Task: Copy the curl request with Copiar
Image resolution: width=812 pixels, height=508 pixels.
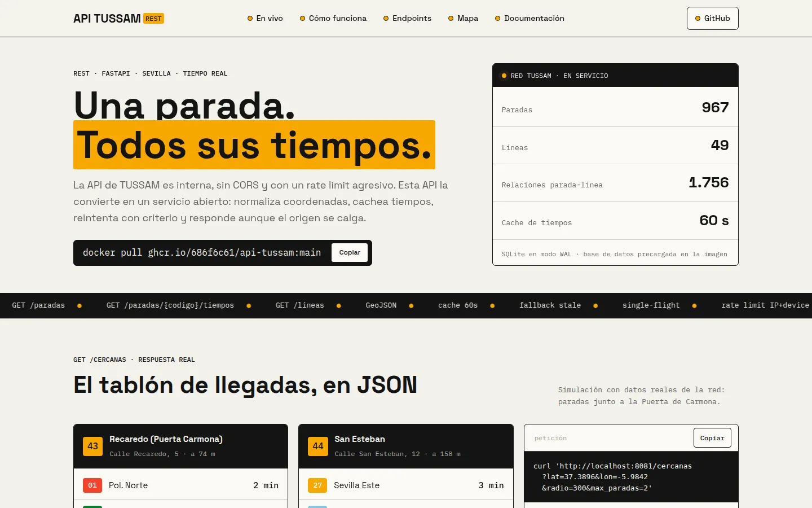Action: 712,438
